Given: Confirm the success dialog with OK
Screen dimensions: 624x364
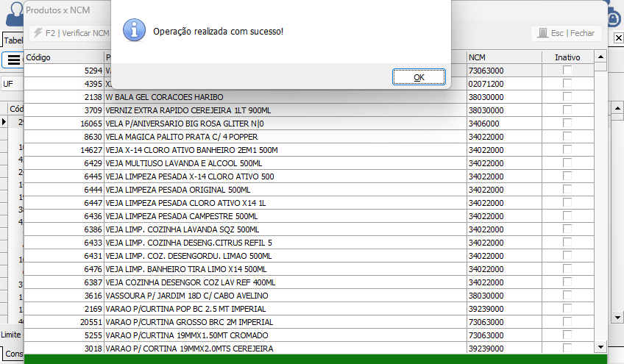Looking at the screenshot, I should [x=419, y=76].
